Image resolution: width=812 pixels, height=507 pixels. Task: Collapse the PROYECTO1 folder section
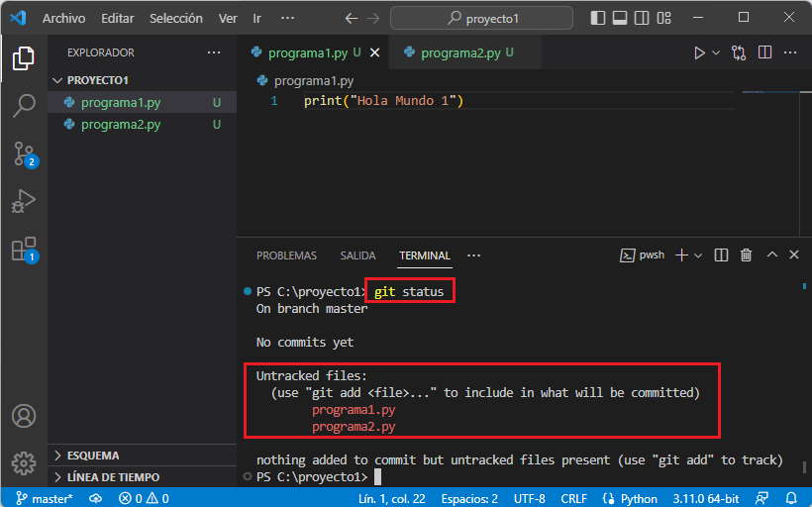point(143,80)
